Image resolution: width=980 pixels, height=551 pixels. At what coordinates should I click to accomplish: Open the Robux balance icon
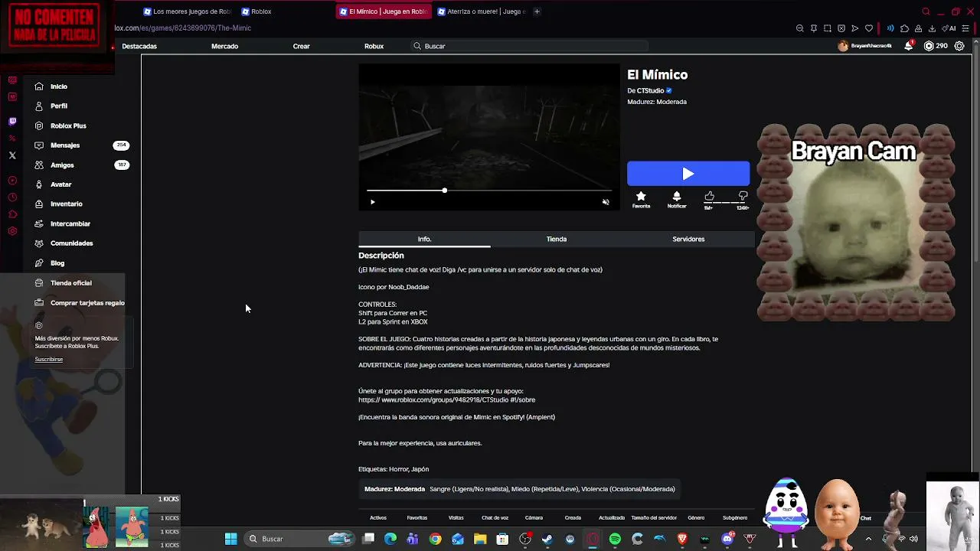coord(929,46)
